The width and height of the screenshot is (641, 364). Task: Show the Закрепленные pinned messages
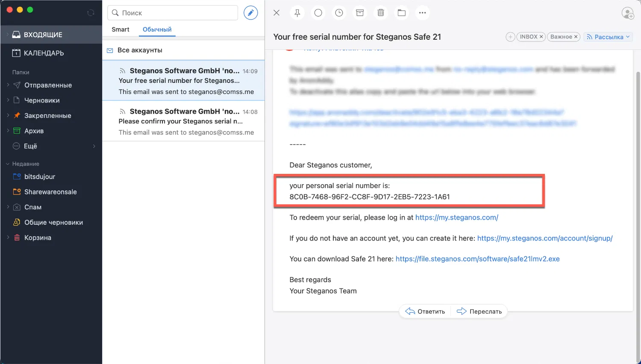(47, 115)
